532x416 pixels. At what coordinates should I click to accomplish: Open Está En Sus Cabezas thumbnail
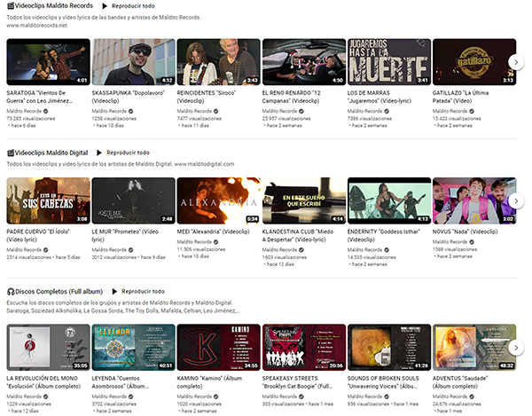click(49, 200)
